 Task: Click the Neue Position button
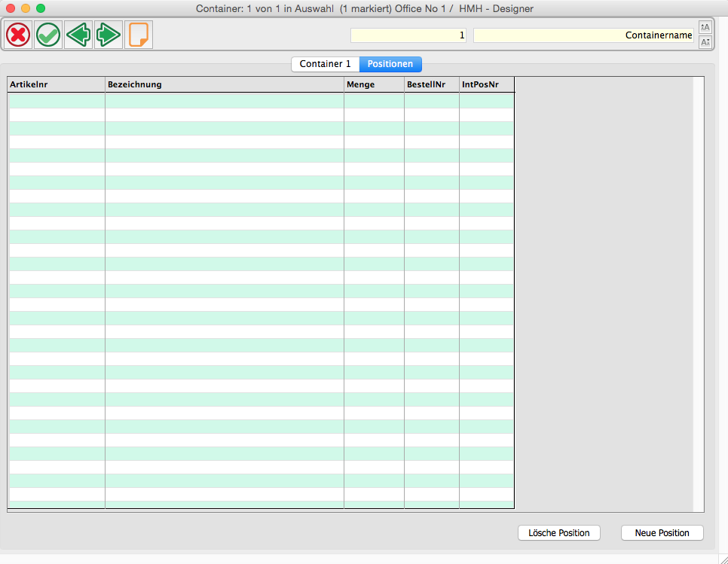(x=662, y=533)
